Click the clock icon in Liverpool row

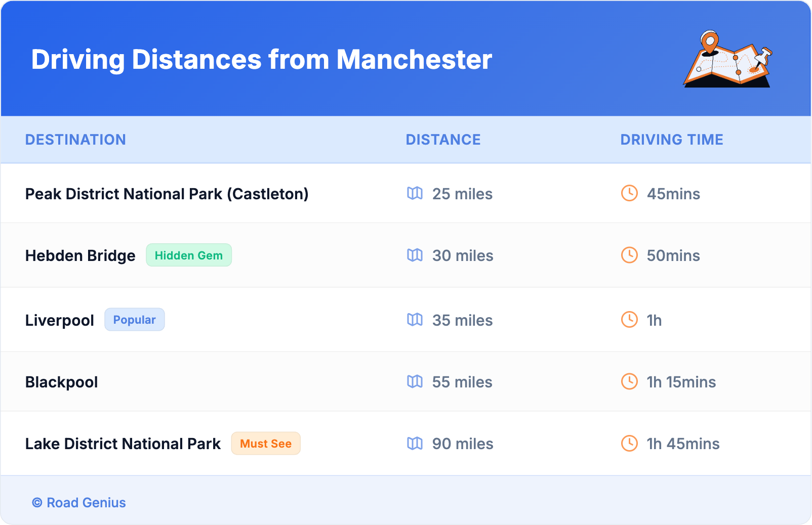pos(629,320)
